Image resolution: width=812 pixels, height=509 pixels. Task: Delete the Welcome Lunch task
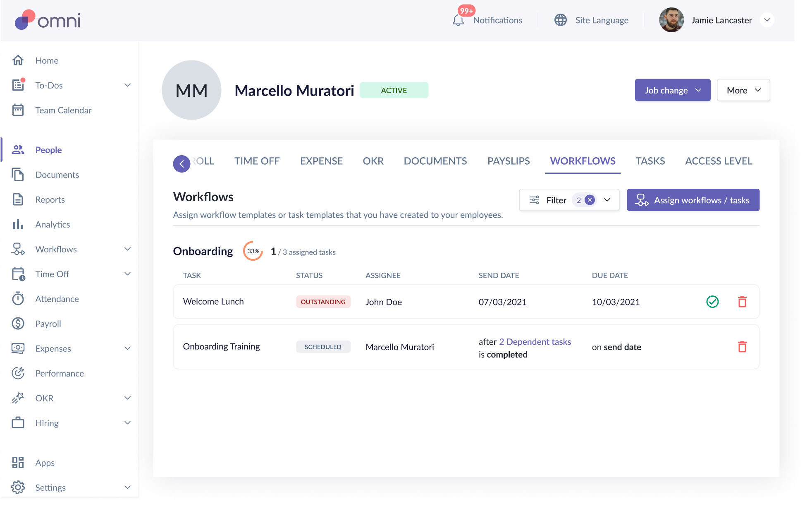(x=742, y=302)
